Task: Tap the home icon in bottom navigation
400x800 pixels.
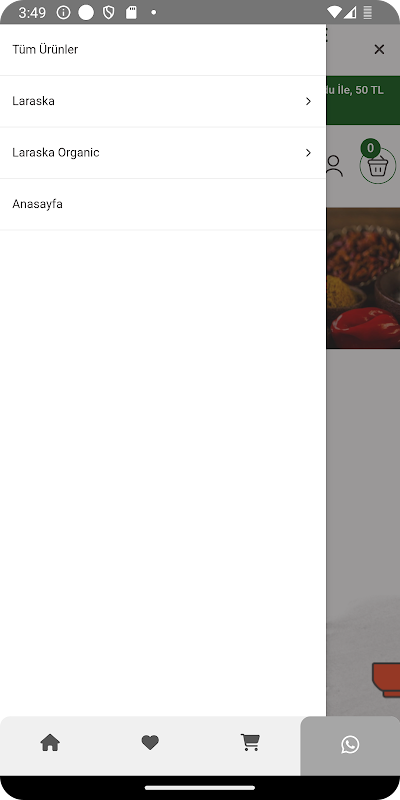Action: (x=50, y=743)
